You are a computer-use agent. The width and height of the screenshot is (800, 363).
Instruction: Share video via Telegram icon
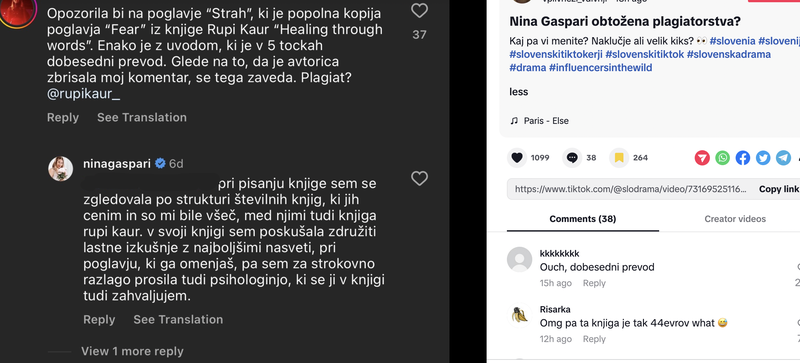(784, 158)
